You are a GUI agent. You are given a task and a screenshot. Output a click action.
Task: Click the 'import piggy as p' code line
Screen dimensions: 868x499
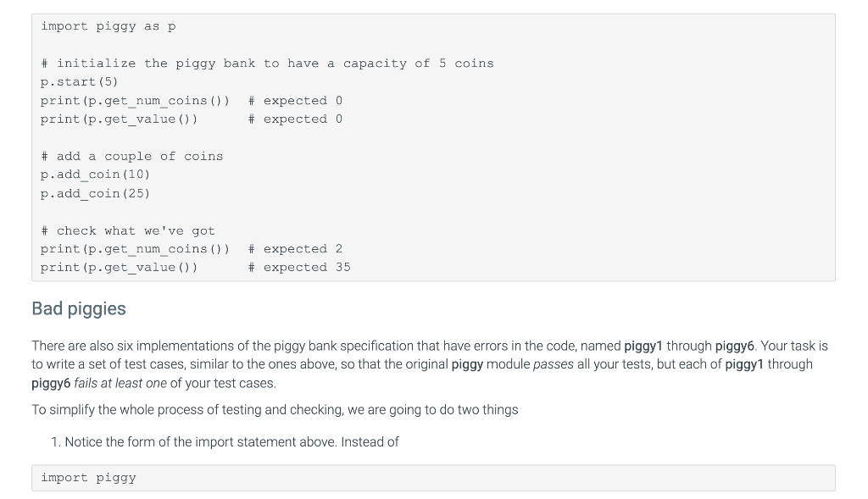[x=108, y=26]
